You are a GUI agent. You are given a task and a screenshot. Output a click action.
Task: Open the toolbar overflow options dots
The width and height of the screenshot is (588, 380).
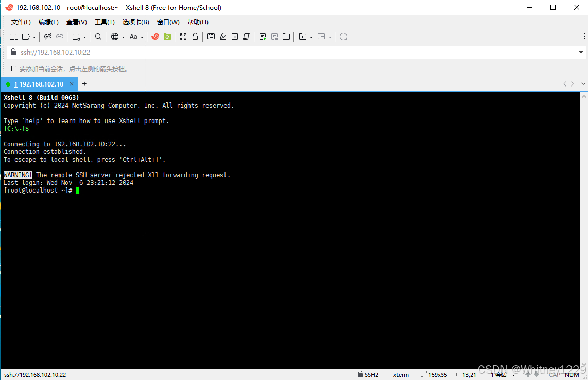pos(584,36)
